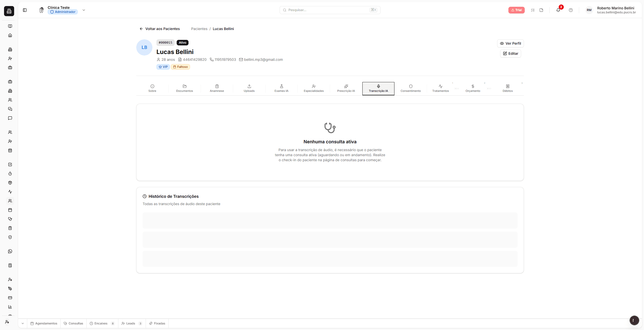Expand the Clínica Teste clinic dropdown
Screen dimensions: 644x330
(x=84, y=10)
